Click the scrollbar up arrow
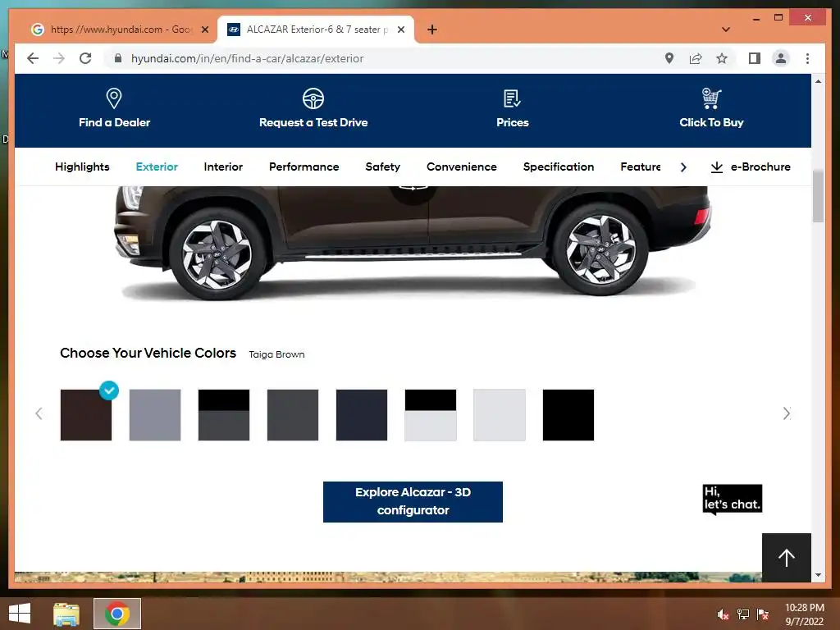 pos(818,81)
